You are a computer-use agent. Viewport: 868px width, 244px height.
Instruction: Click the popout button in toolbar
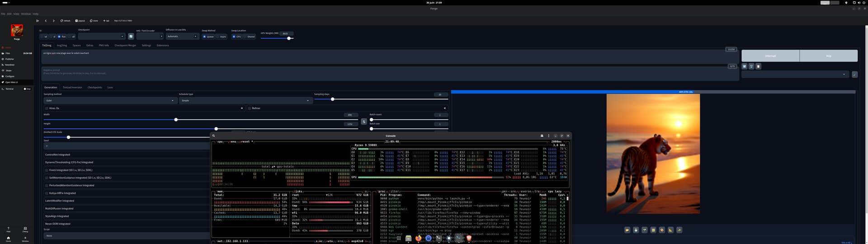tap(80, 21)
